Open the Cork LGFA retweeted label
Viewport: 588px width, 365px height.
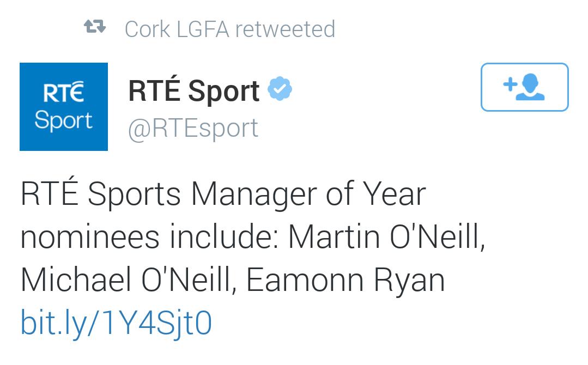point(230,29)
